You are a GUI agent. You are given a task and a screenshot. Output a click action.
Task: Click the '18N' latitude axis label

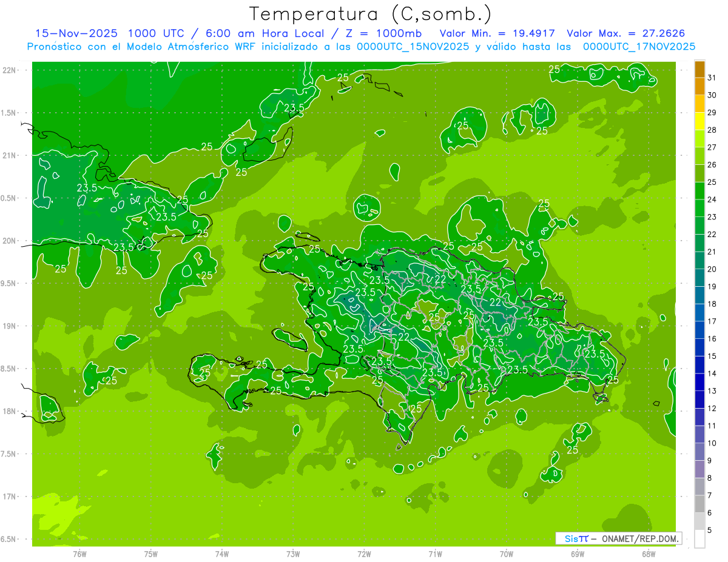coord(9,411)
